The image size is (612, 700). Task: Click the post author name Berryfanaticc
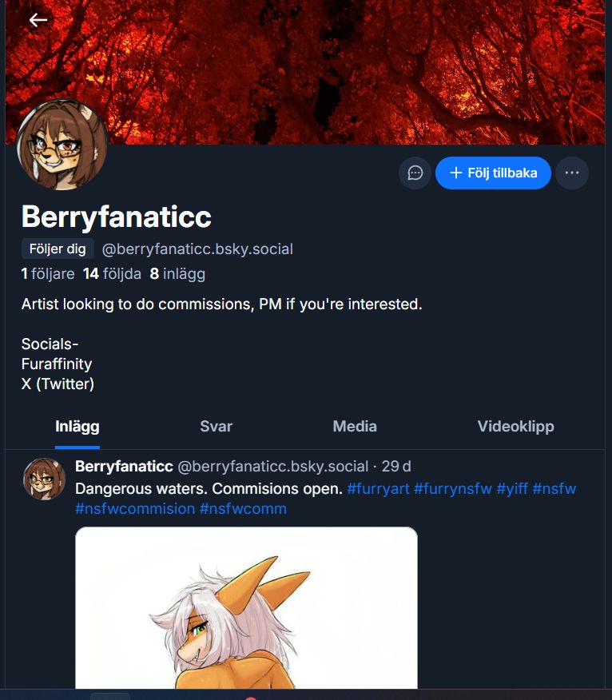124,466
